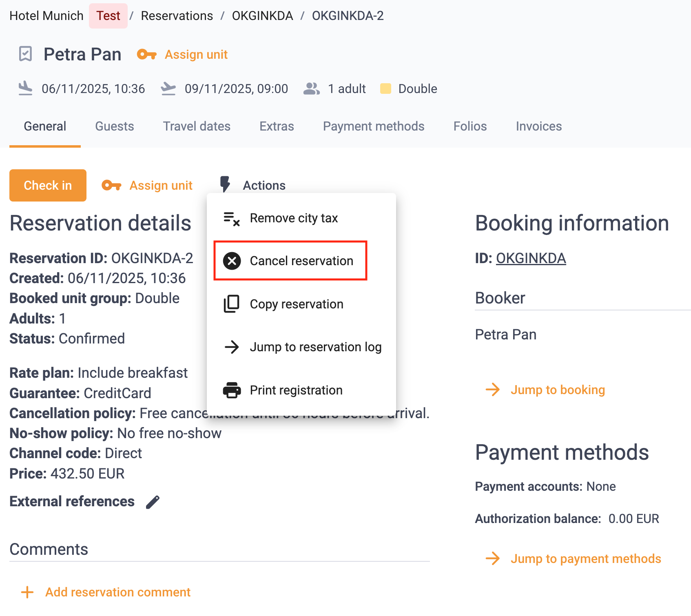Click booker name Petra Pan
Screen dimensions: 691x616
click(506, 335)
